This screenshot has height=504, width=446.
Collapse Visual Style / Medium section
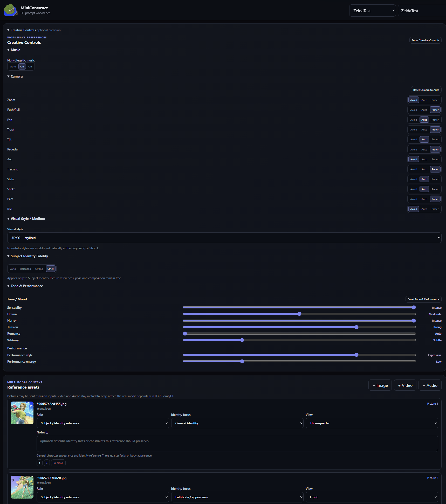[x=26, y=219]
